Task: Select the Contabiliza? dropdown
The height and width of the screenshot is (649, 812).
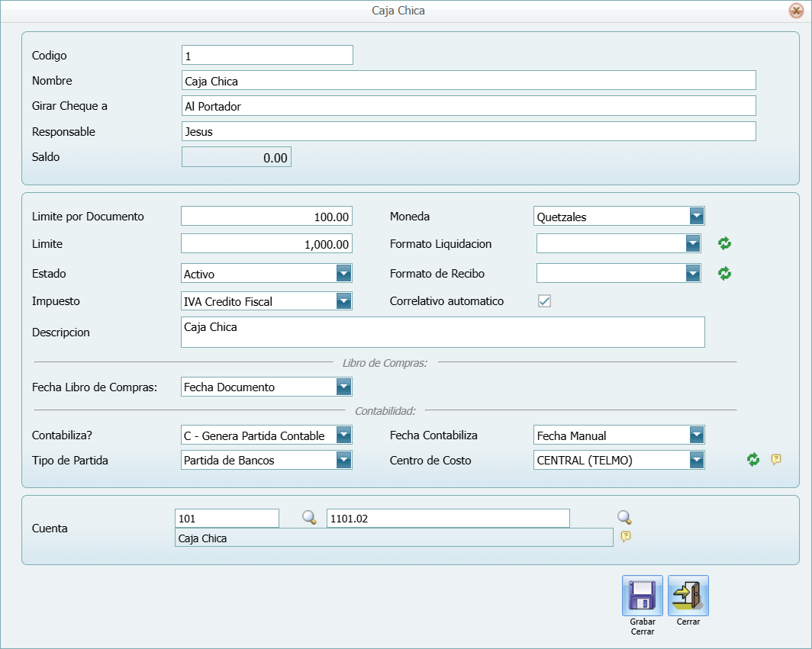Action: [x=345, y=435]
